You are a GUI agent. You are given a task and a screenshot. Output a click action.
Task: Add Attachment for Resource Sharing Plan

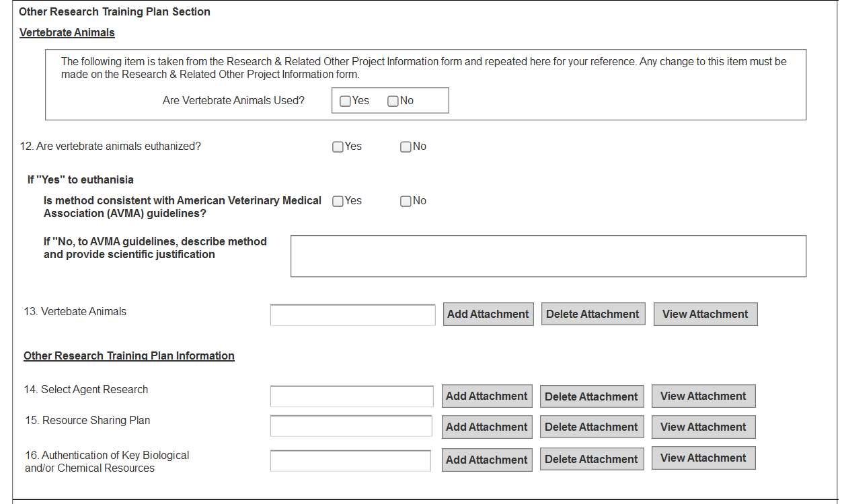487,427
